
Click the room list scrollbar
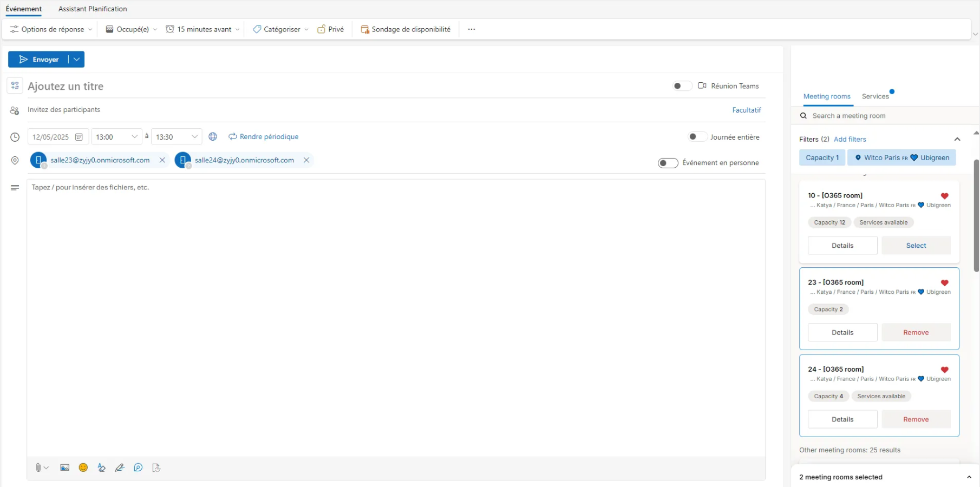click(976, 215)
